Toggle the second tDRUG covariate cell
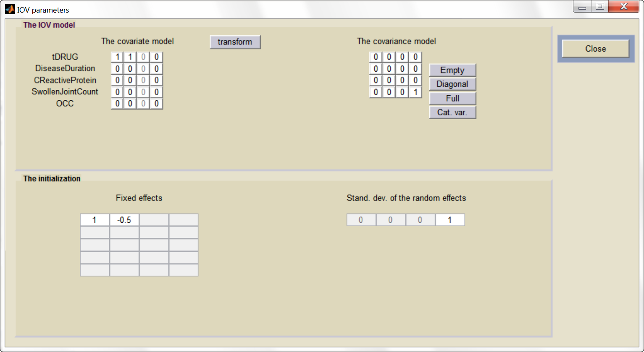 coord(130,56)
